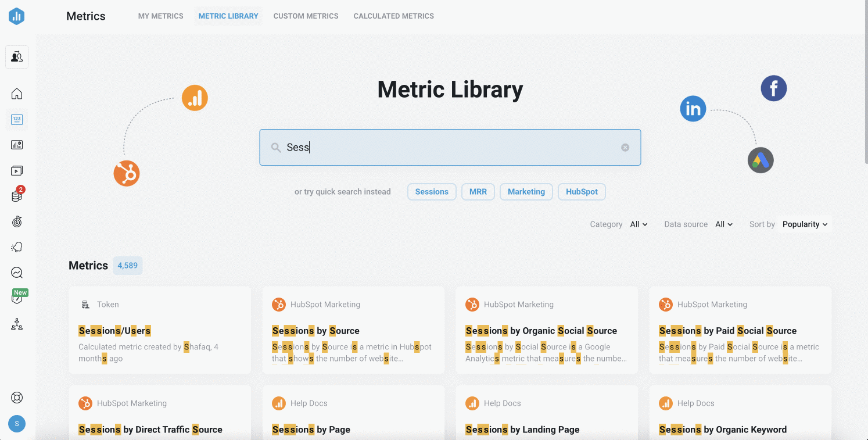Select the Metrics icon in the left sidebar
The width and height of the screenshot is (868, 440).
tap(17, 119)
